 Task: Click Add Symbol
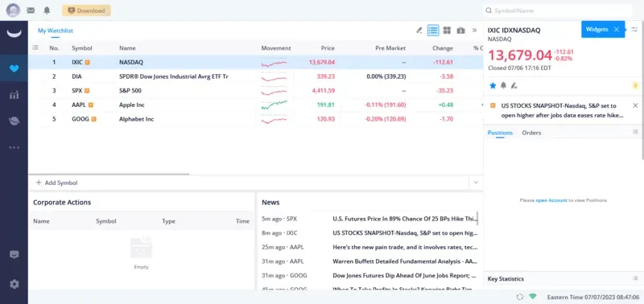56,183
